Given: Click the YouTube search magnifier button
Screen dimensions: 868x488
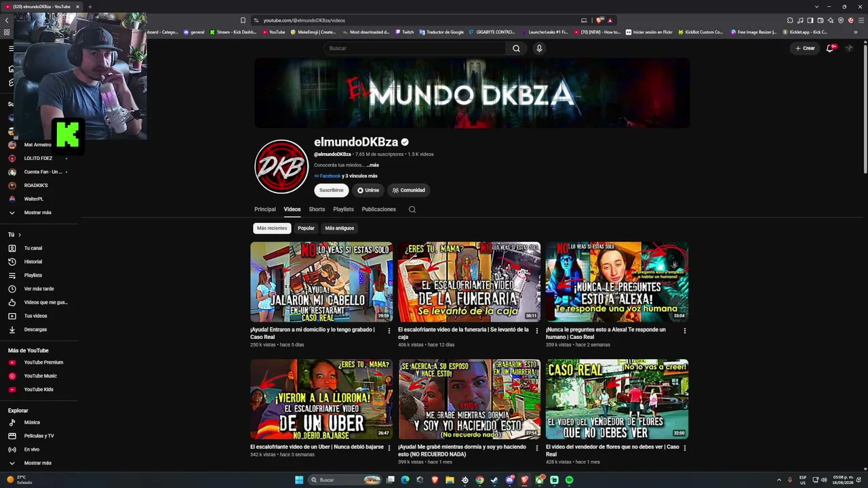Looking at the screenshot, I should point(516,48).
